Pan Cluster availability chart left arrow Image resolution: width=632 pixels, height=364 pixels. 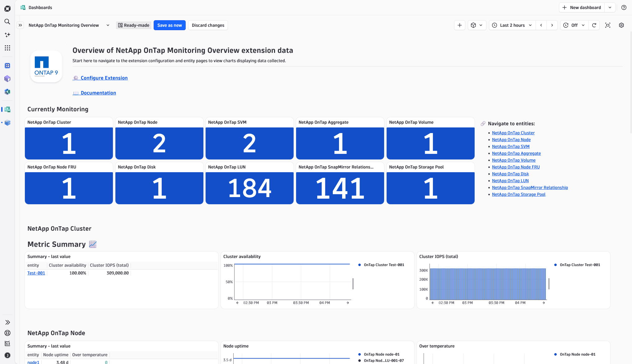coord(238,303)
